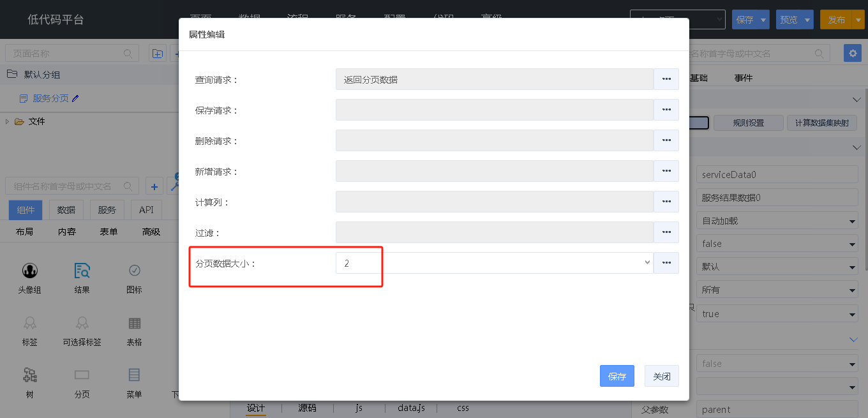Screen dimensions: 868x418
Task: Click the Tree (树) component icon
Action: tap(29, 375)
